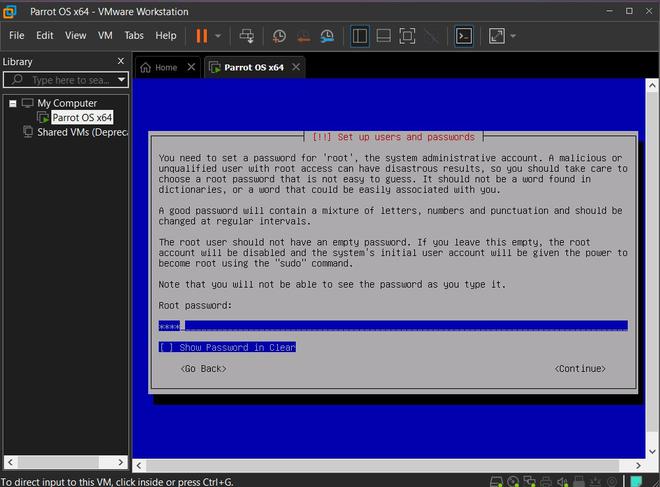660x487 pixels.
Task: Click the Shared VMs icon in the library tree
Action: 28,132
